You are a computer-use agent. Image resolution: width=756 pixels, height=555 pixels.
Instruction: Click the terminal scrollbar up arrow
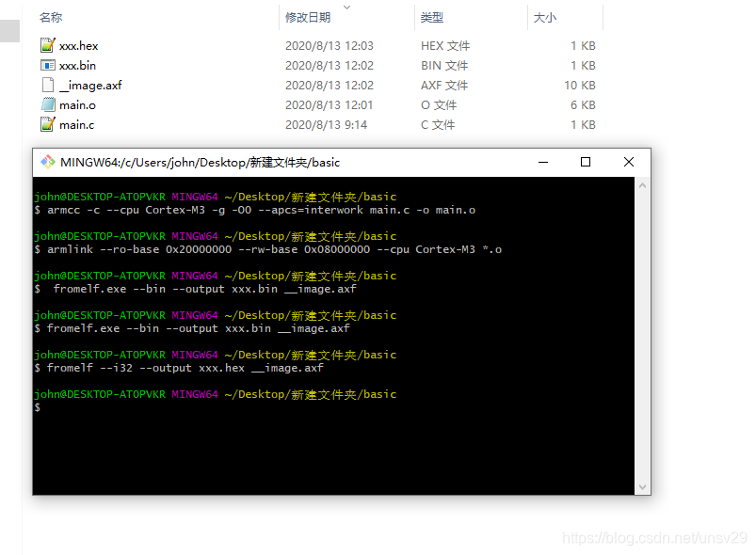pos(642,185)
